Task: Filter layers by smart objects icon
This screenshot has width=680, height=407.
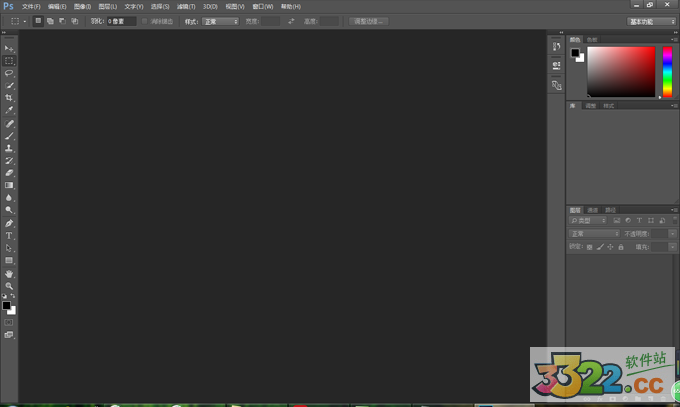Action: point(662,220)
